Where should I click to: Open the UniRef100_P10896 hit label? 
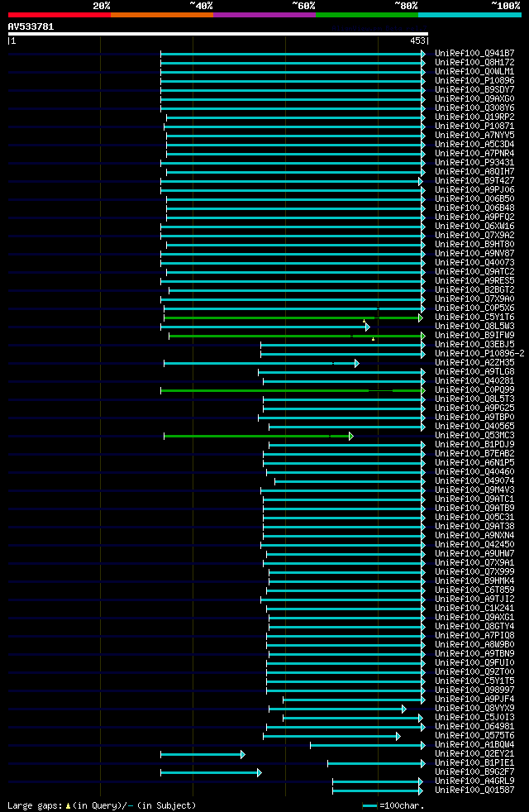[x=474, y=81]
